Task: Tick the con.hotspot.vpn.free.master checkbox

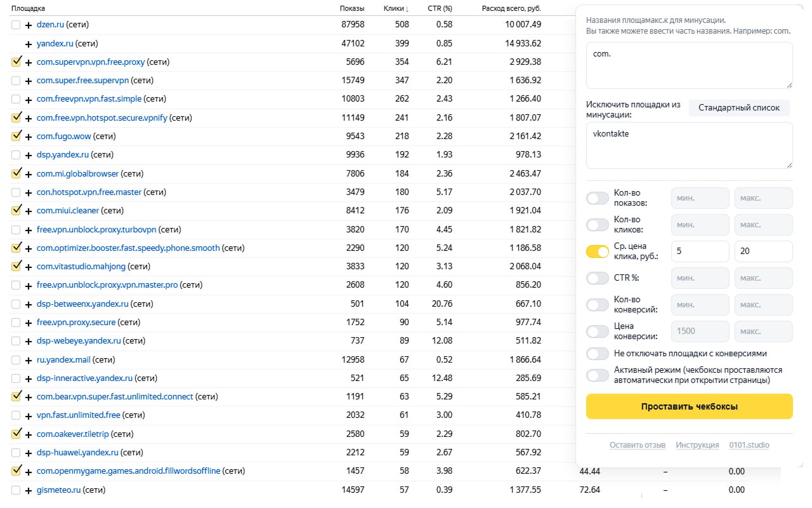Action: click(x=16, y=192)
